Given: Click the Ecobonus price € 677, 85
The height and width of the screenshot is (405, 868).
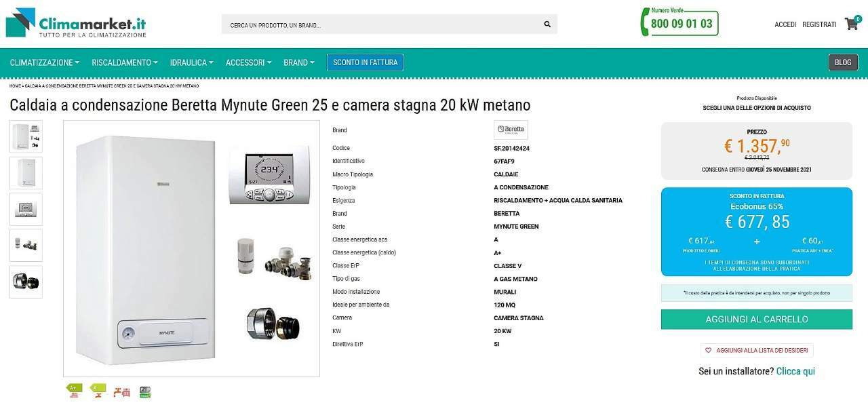Looking at the screenshot, I should 757,222.
